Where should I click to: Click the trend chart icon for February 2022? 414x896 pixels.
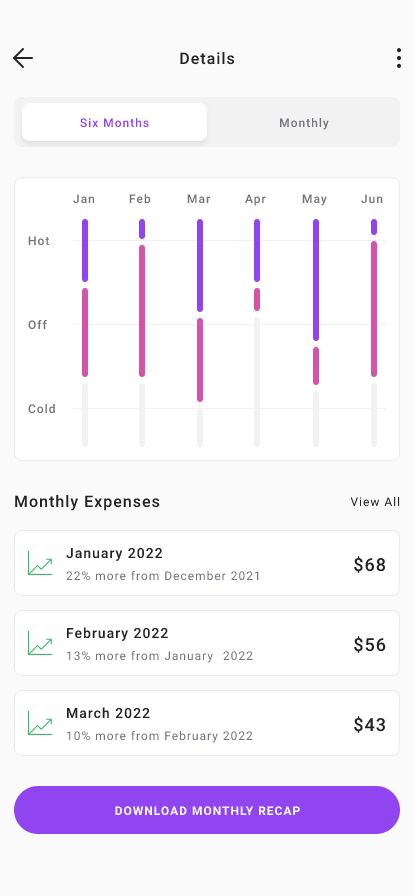[40, 643]
